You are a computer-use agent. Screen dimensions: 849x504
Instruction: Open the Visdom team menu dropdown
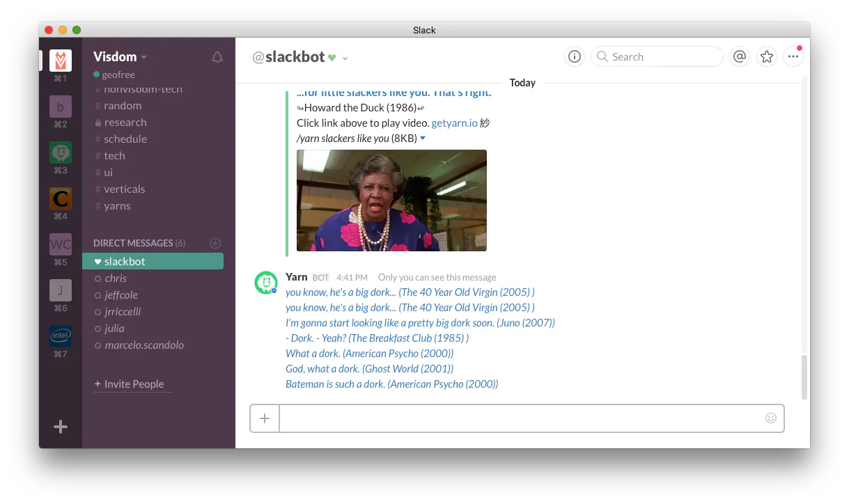pos(120,56)
